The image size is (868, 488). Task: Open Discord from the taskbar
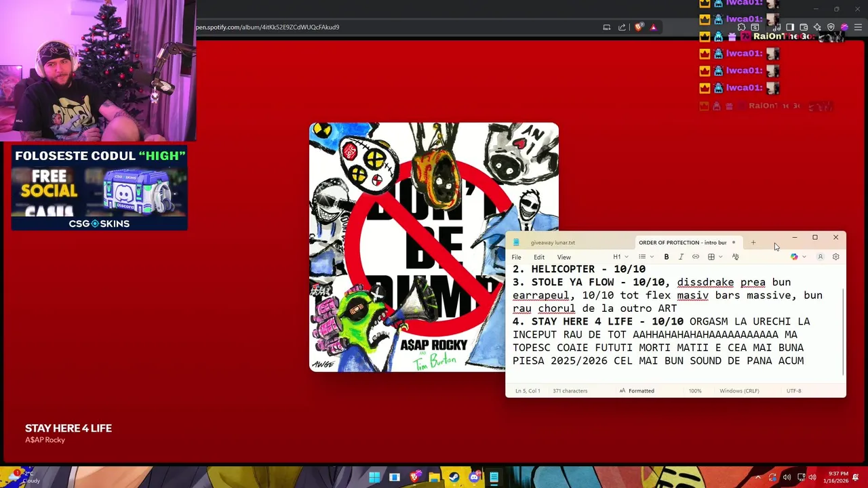pos(474,477)
